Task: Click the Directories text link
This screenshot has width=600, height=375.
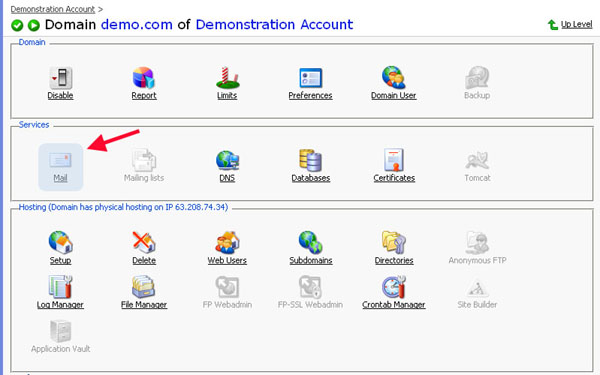Action: [394, 261]
